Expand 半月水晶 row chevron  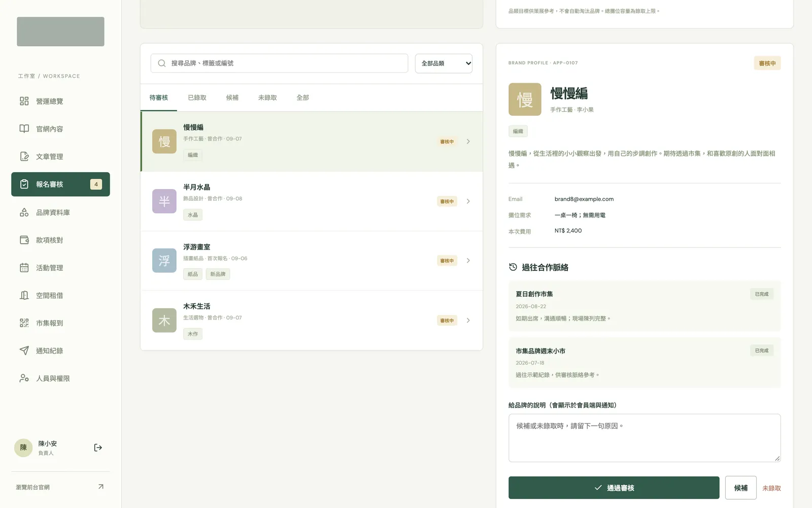(468, 201)
